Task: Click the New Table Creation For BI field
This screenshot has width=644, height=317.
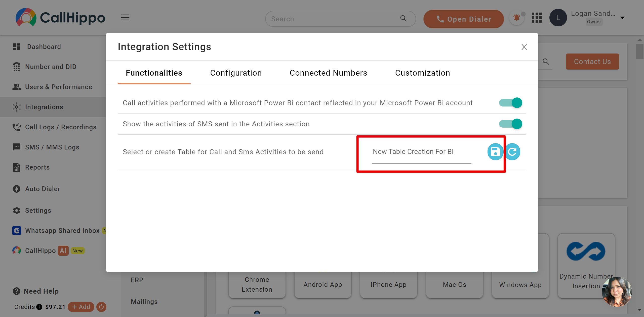Action: click(x=422, y=152)
